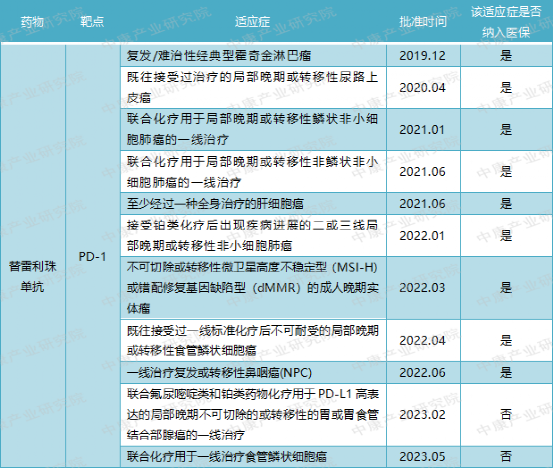Select the 2023.02 approval date cell
The width and height of the screenshot is (553, 468).
423,415
